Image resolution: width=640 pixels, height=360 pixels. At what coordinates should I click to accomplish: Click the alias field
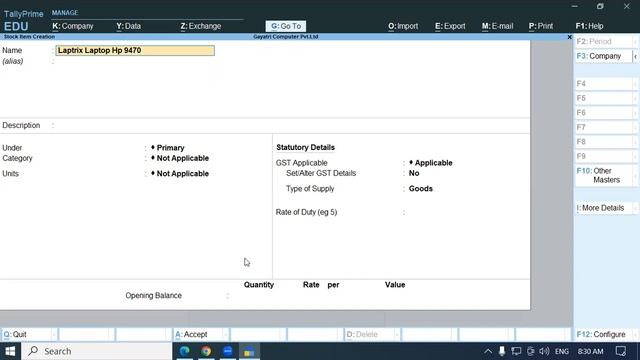tap(135, 61)
